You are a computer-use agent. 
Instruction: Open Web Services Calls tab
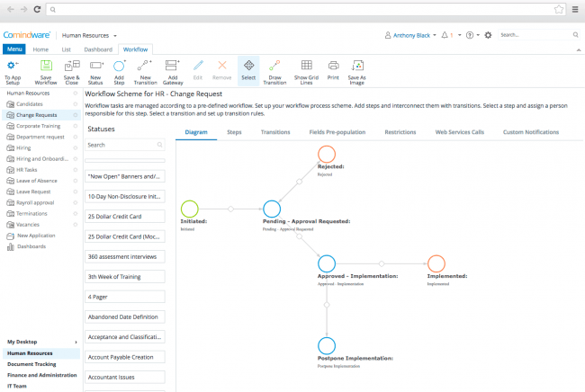pyautogui.click(x=460, y=132)
